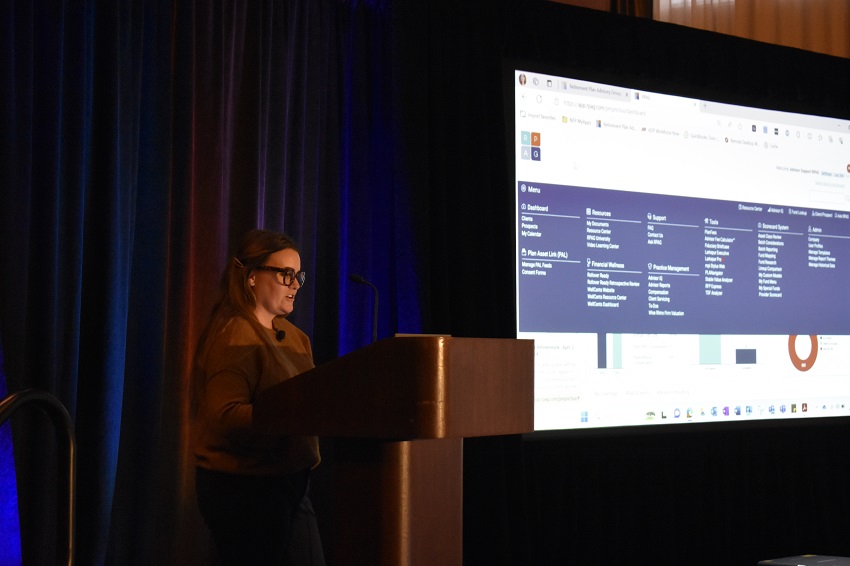Click the browser back arrow

524,97
